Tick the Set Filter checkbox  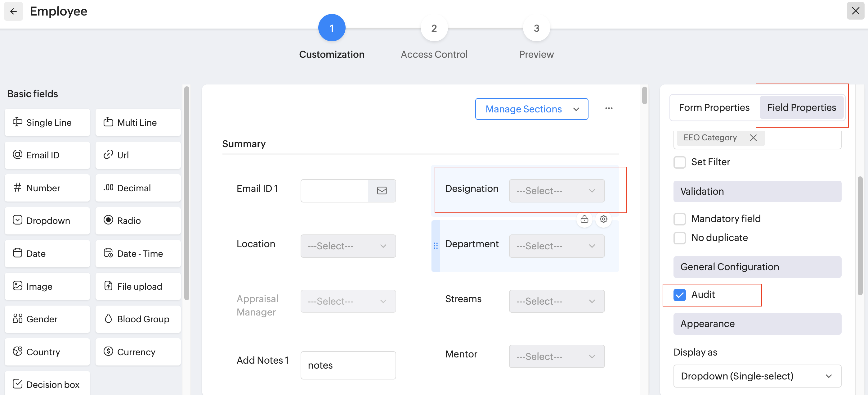pos(679,162)
